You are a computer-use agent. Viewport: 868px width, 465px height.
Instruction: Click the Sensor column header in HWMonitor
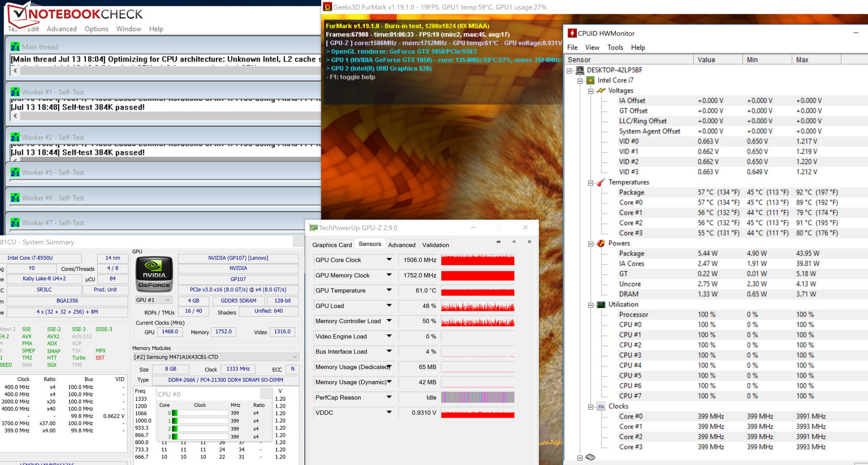(629, 60)
